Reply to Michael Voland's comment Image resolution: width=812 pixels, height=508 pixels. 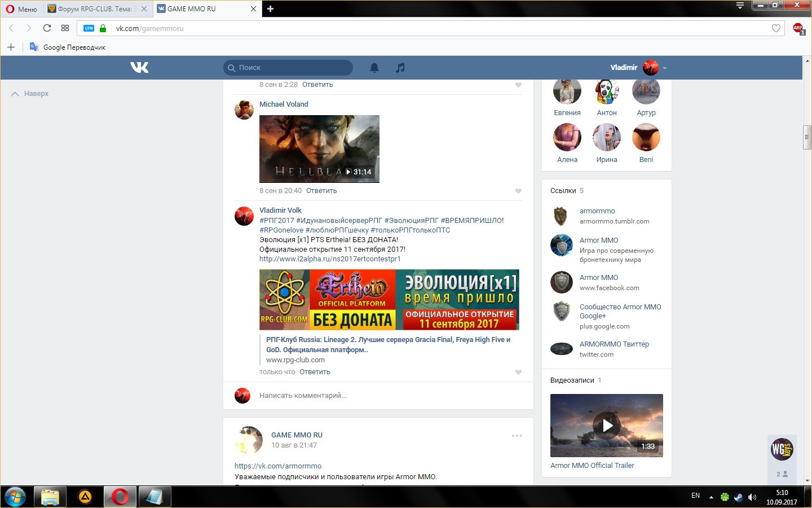(x=321, y=191)
